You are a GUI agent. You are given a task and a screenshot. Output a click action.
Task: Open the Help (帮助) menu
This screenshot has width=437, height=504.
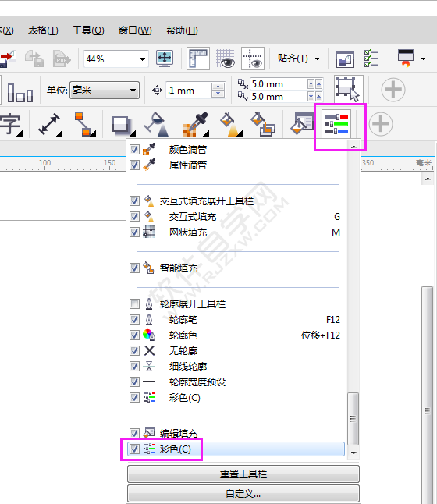(x=182, y=30)
